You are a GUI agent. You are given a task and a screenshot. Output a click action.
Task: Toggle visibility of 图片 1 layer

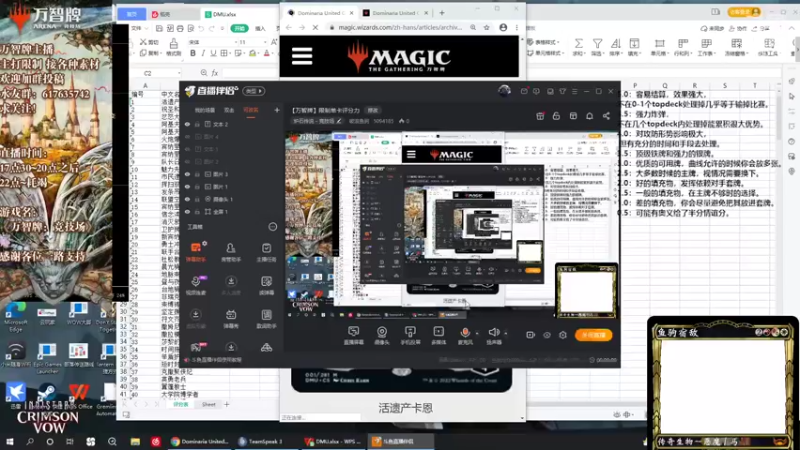pos(187,187)
